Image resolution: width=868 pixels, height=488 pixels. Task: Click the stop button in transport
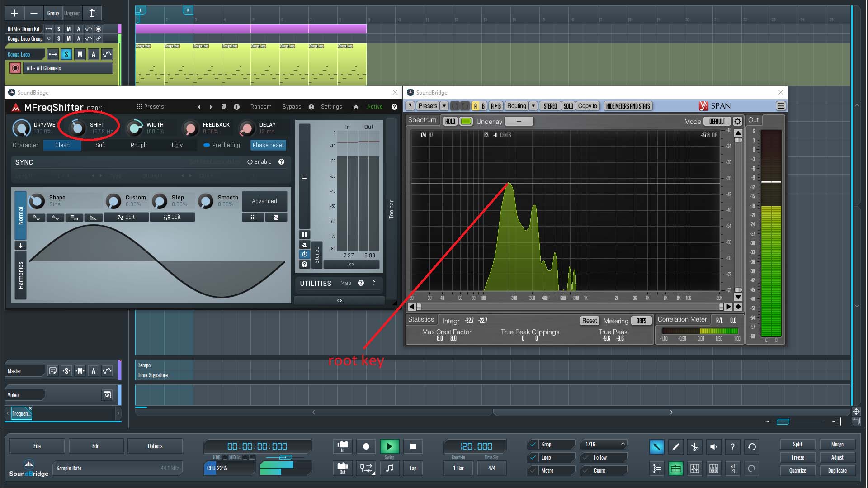click(413, 446)
